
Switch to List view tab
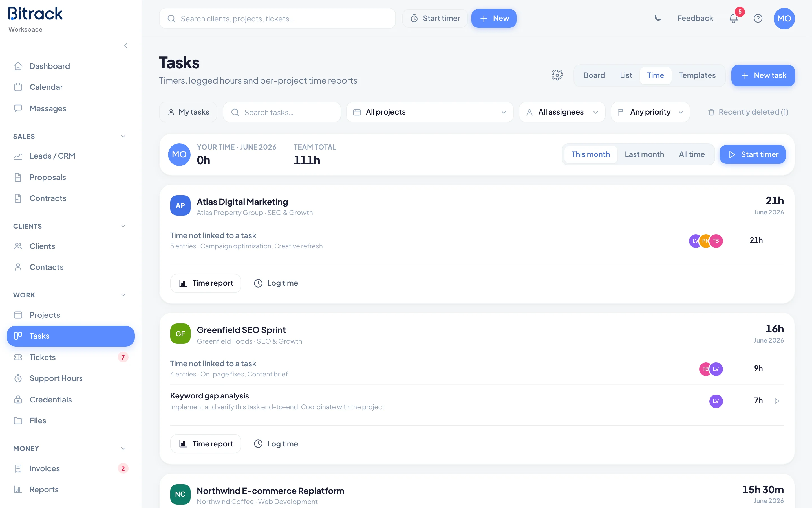point(626,75)
